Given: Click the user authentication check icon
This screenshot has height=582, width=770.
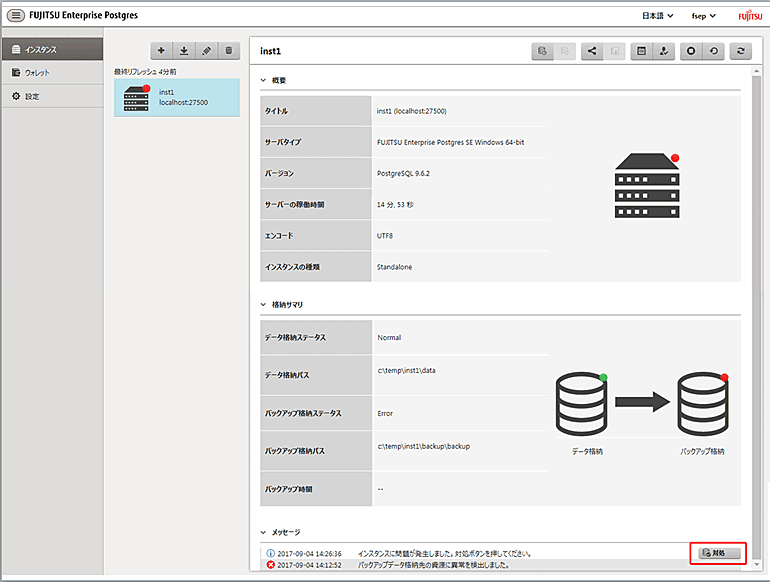Looking at the screenshot, I should [x=664, y=51].
